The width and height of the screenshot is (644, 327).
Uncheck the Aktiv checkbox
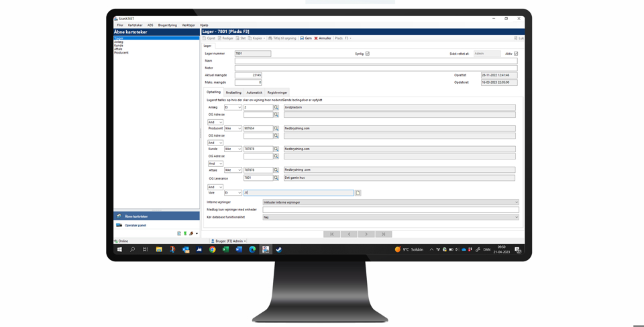pyautogui.click(x=516, y=54)
